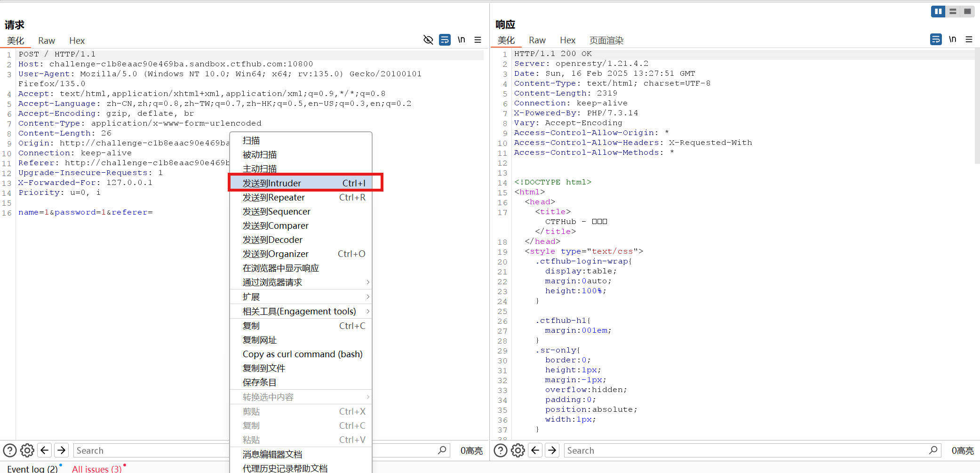Expand 扩展 submenu in context menu
Screen dimensions: 980x473
click(x=301, y=297)
